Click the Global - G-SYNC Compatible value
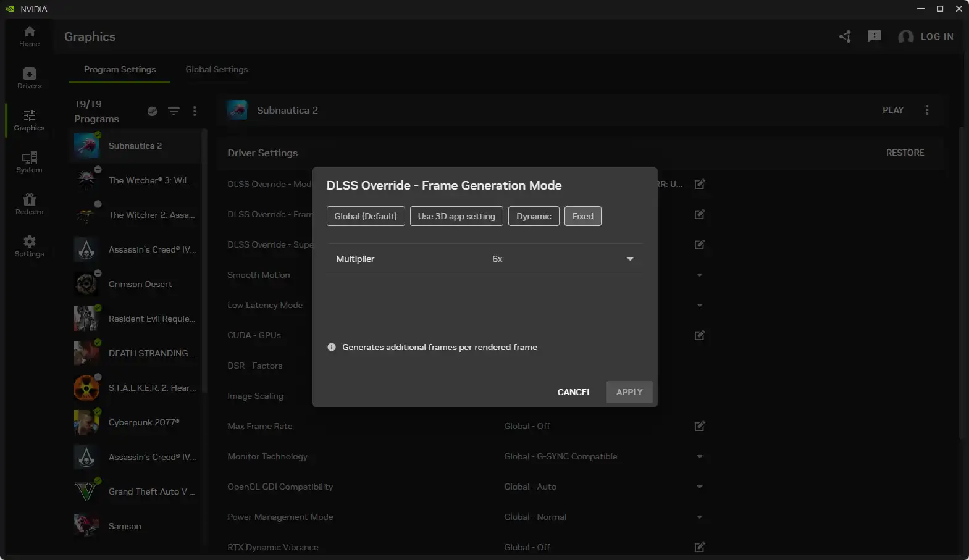The image size is (969, 560). pos(561,456)
